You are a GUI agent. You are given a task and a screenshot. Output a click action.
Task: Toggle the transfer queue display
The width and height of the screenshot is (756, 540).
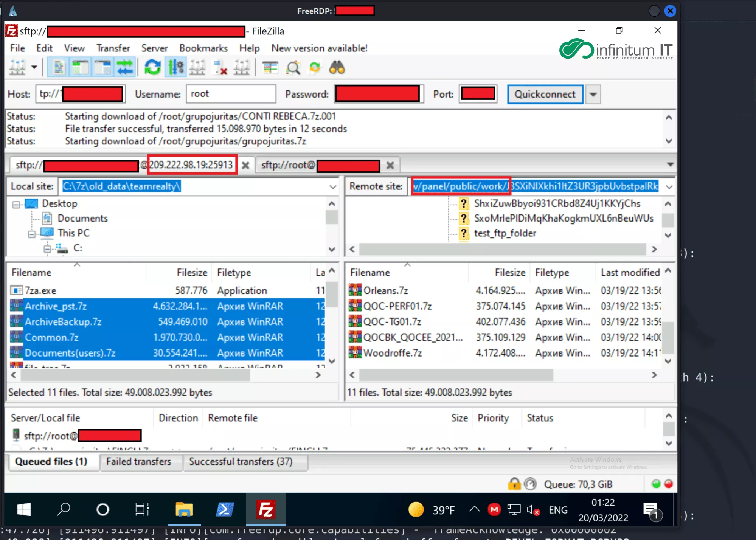124,68
